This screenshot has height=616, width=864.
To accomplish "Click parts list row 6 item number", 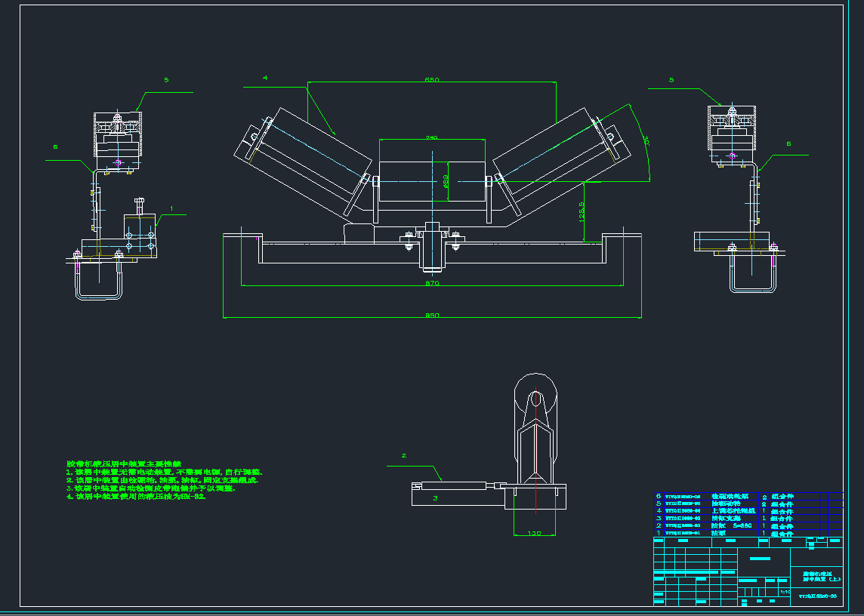I will click(x=659, y=497).
